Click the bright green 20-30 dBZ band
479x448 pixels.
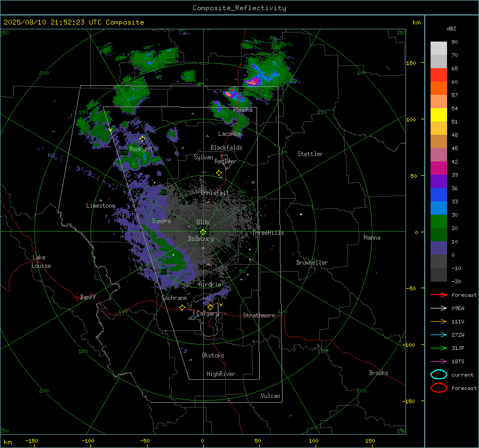[x=439, y=222]
